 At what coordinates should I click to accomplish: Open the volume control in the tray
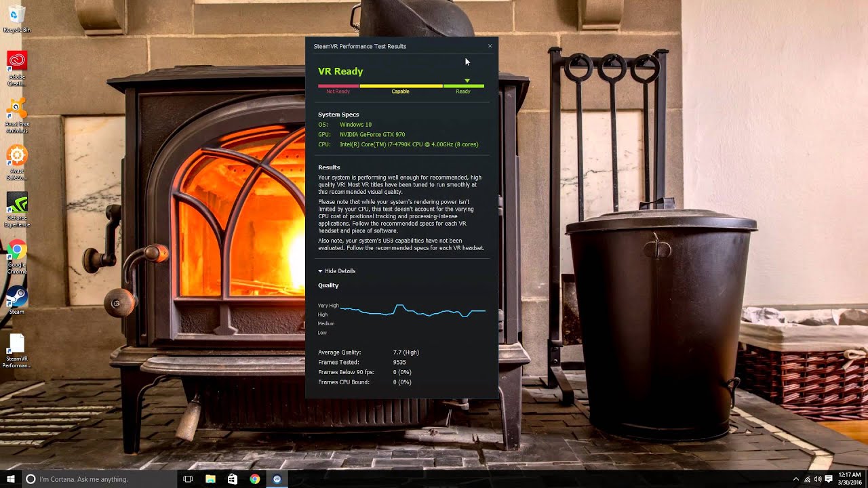817,479
